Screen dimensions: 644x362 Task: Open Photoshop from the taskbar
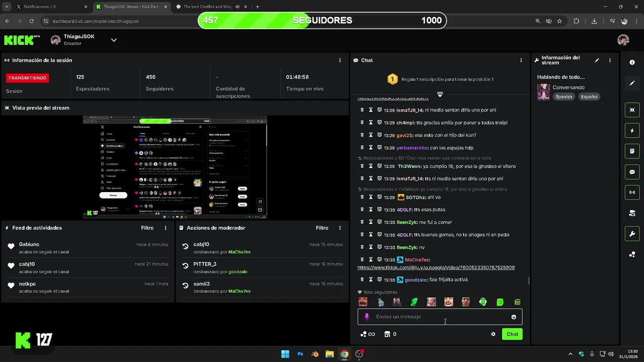[300, 354]
